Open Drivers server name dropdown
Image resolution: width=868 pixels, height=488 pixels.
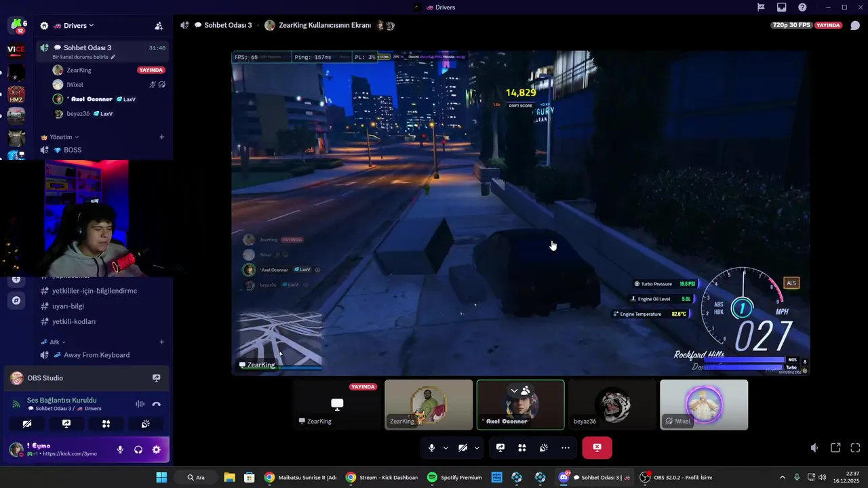(75, 26)
